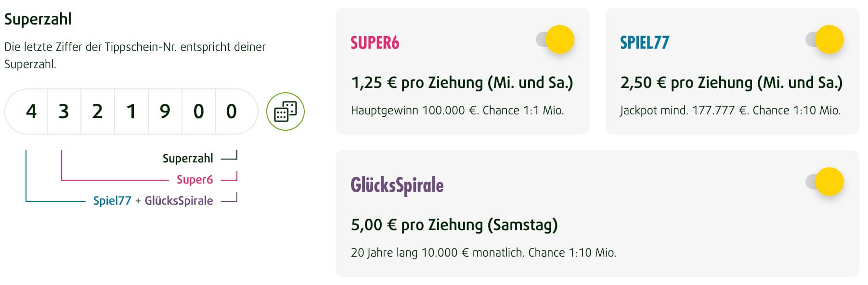This screenshot has width=868, height=285.
Task: Click the blue SPIEL77 logo
Action: pyautogui.click(x=644, y=43)
